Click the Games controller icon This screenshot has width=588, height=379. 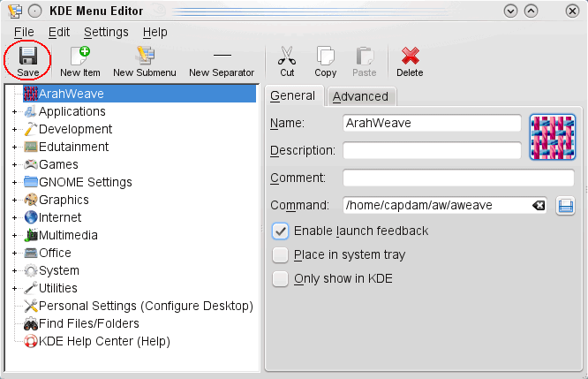(x=31, y=164)
